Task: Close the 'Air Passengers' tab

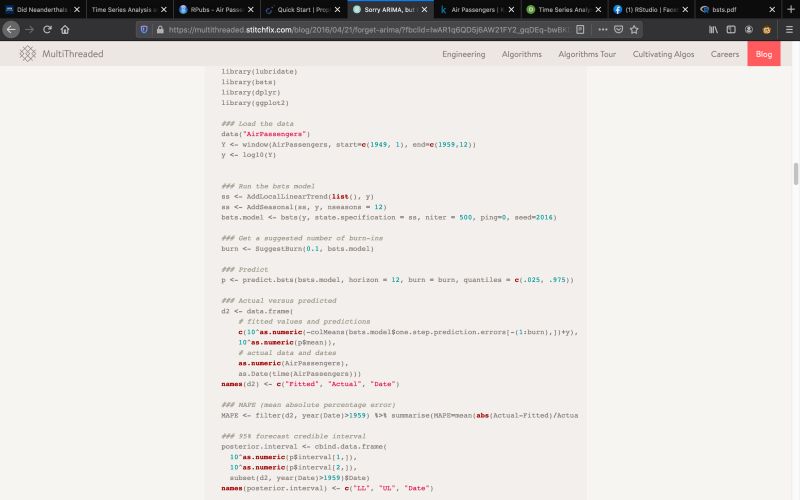Action: click(511, 9)
